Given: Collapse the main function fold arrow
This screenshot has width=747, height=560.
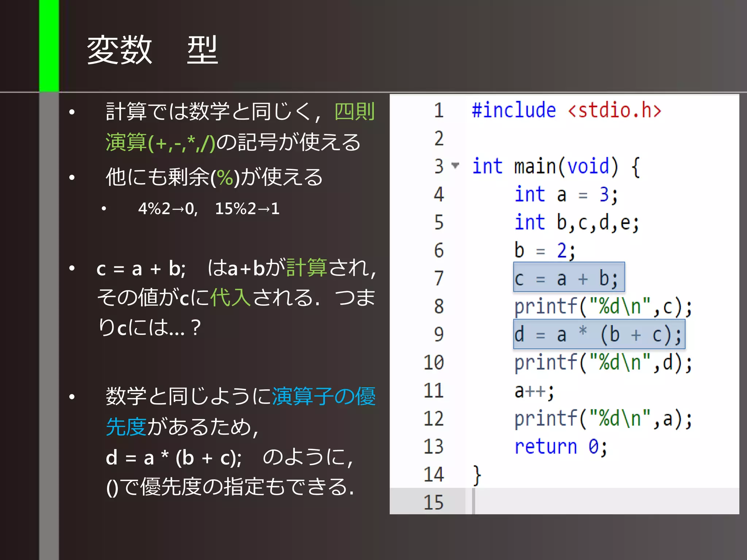Looking at the screenshot, I should [x=455, y=166].
